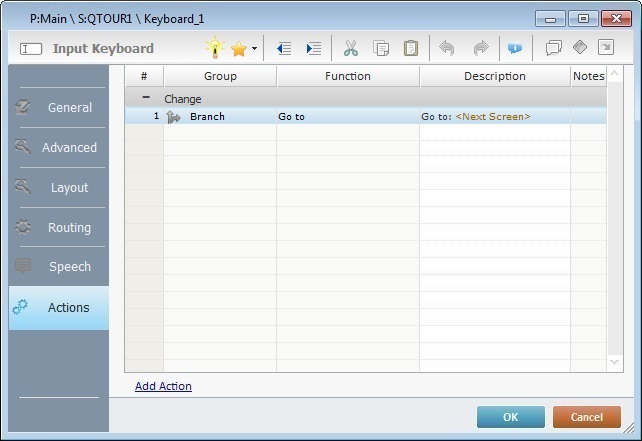The width and height of the screenshot is (642, 441).
Task: Cut selection with the scissors icon
Action: [x=351, y=48]
